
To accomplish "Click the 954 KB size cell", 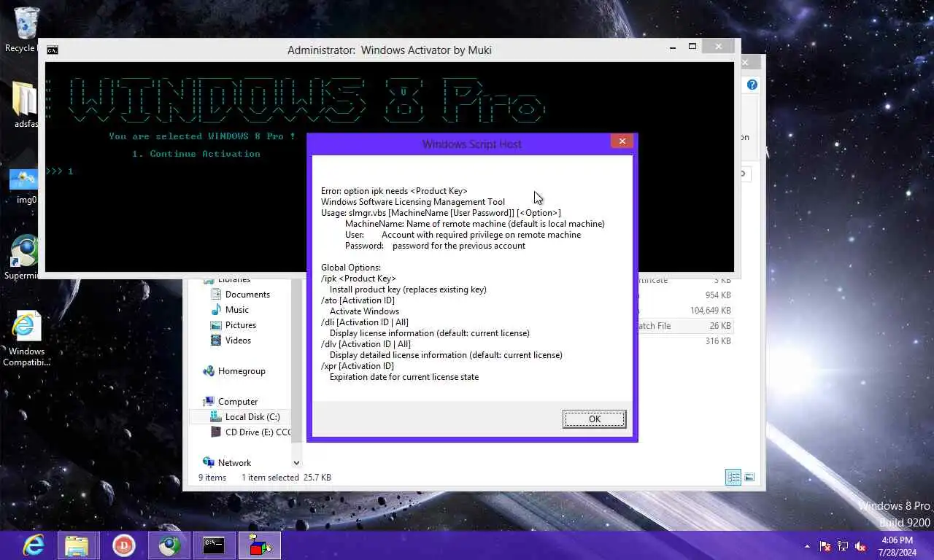I will (718, 295).
